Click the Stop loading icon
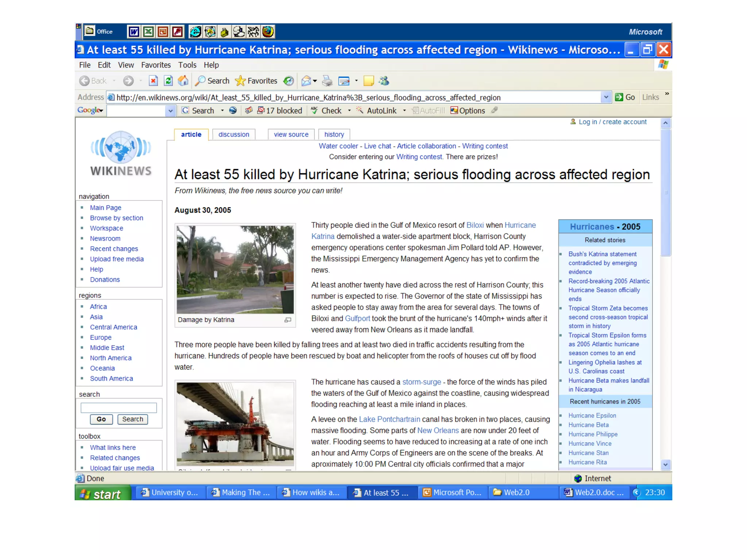 (153, 81)
